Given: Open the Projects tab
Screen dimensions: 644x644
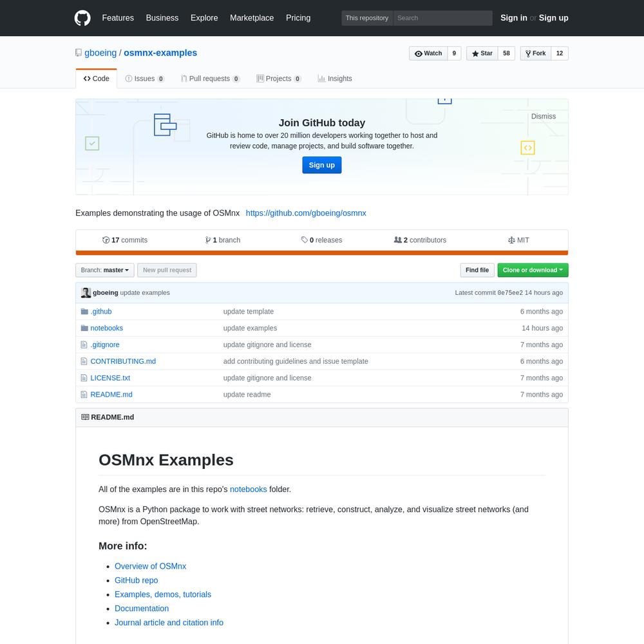Looking at the screenshot, I should point(278,79).
